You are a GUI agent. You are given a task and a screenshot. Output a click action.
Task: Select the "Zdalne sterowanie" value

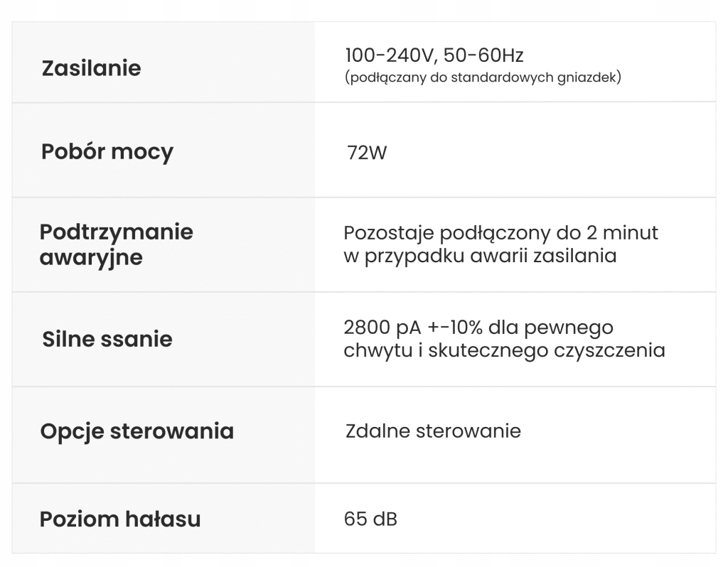tap(433, 431)
